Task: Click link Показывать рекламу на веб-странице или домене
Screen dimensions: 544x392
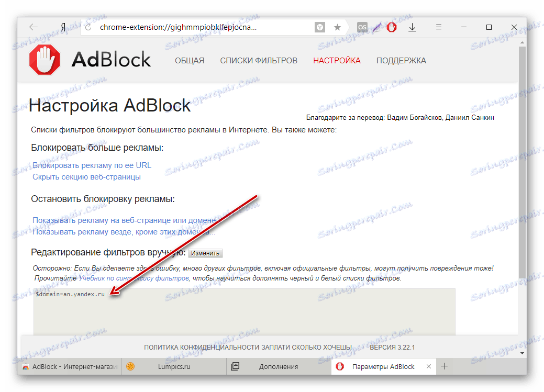Action: click(x=124, y=220)
